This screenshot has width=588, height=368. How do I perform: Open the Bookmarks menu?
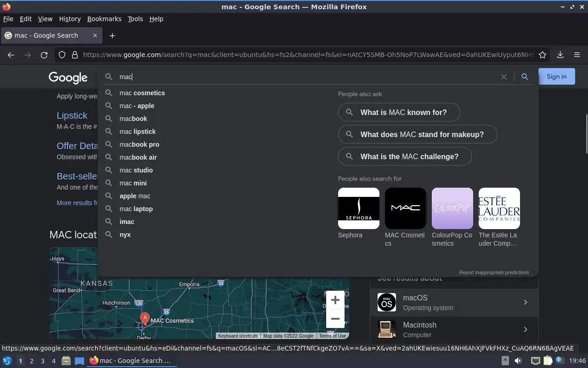point(104,19)
